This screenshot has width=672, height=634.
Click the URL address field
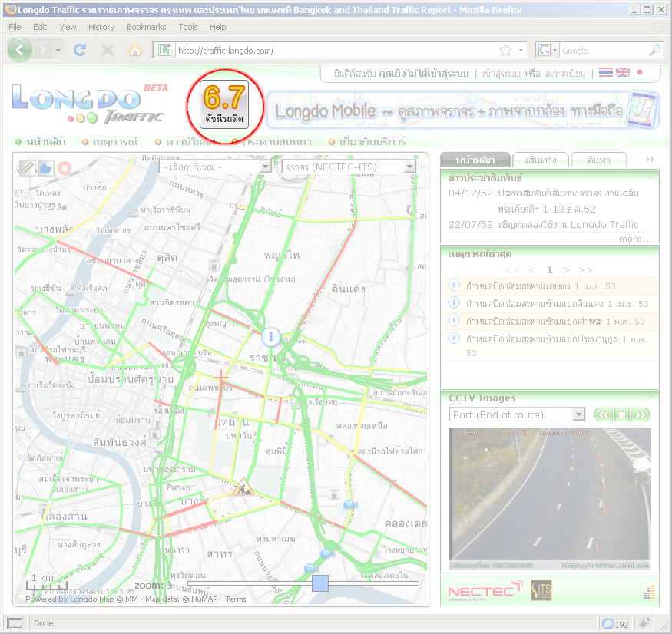(336, 51)
